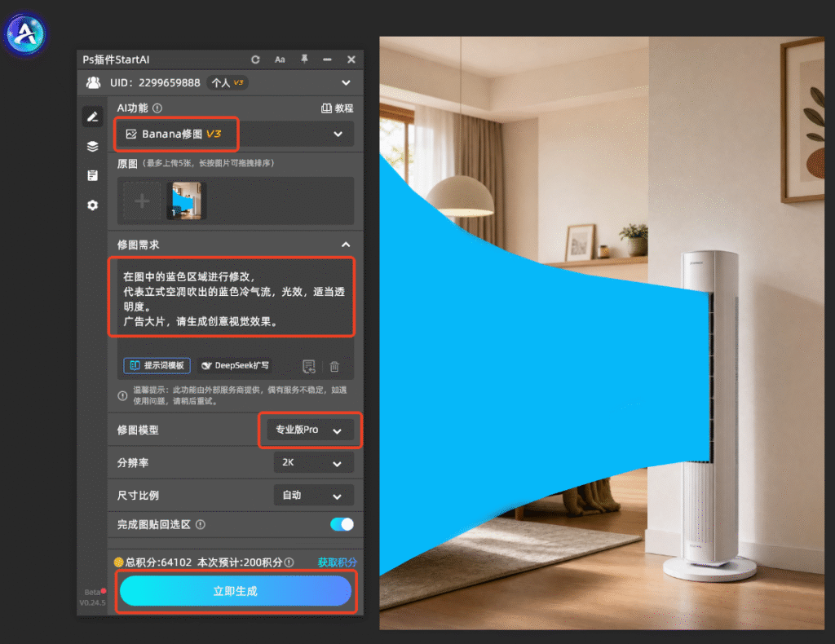Open the records list sidebar tab

93,175
